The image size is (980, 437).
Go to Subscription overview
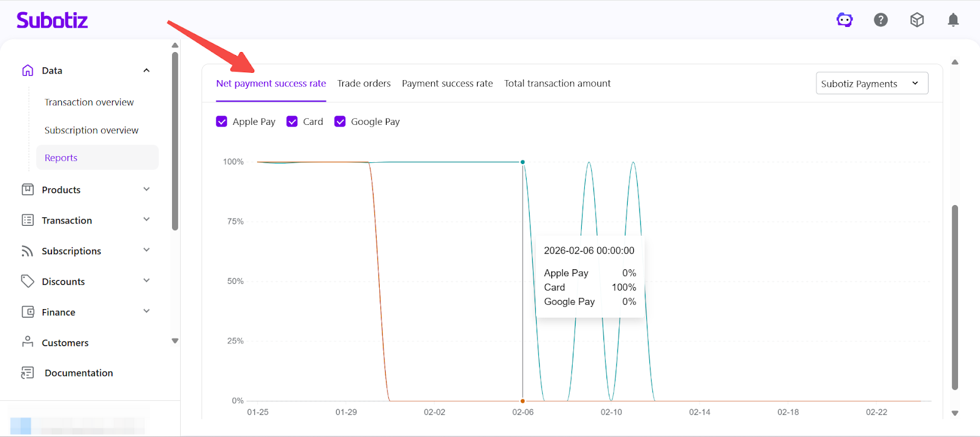(92, 130)
